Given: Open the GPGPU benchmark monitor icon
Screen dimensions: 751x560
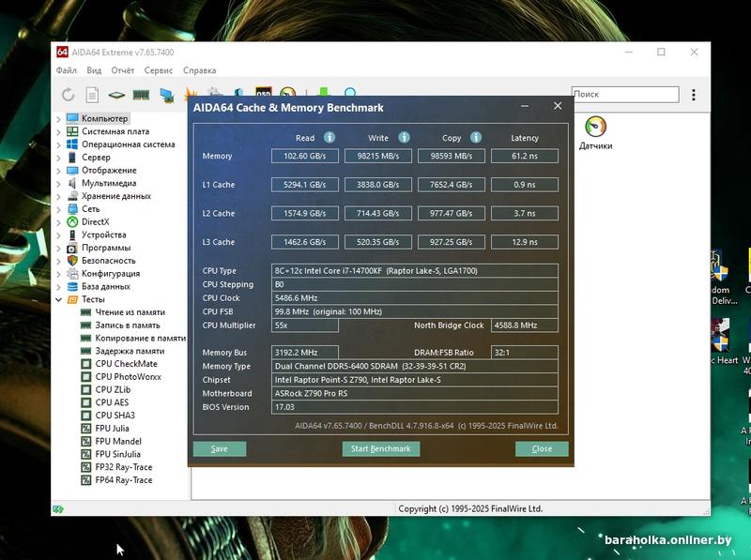Looking at the screenshot, I should point(166,95).
